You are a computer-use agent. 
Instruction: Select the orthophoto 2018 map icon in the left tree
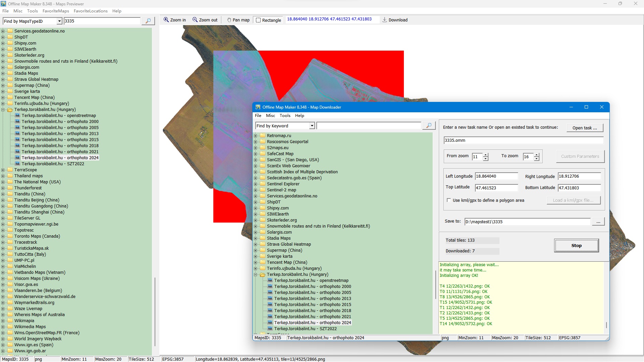[17, 146]
